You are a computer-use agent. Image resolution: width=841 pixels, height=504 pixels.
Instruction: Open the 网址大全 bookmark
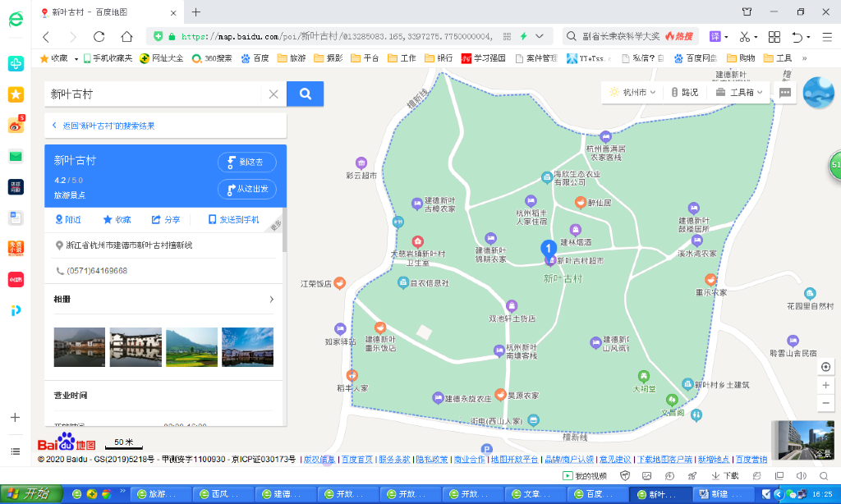162,58
